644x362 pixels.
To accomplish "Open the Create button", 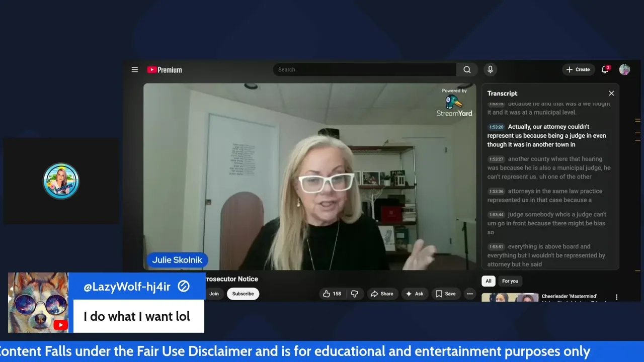I will pos(578,70).
